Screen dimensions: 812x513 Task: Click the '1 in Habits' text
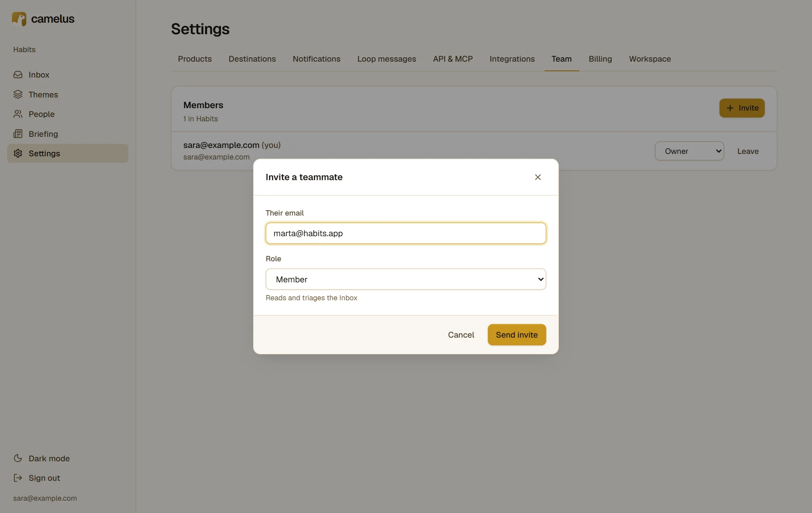[x=200, y=119]
